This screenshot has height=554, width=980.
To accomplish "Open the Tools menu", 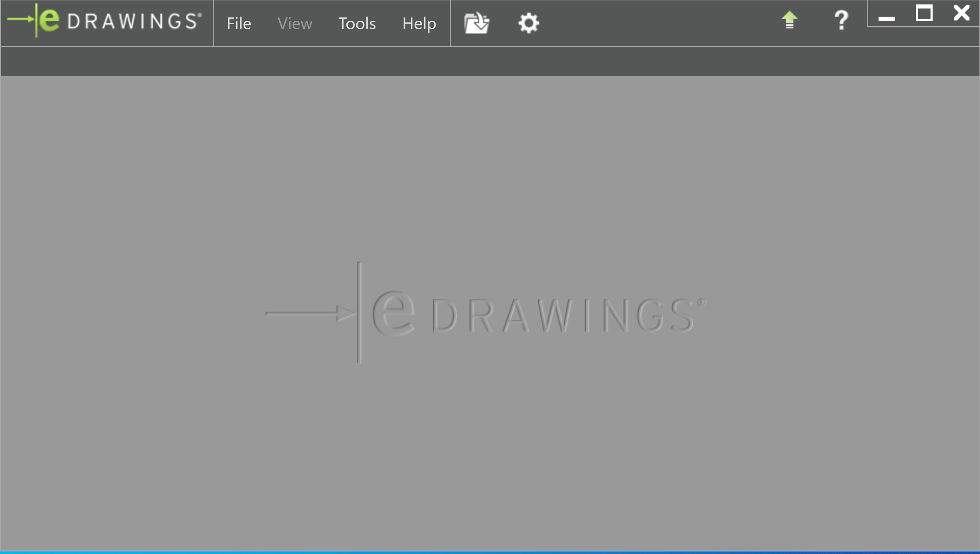I will pos(357,23).
